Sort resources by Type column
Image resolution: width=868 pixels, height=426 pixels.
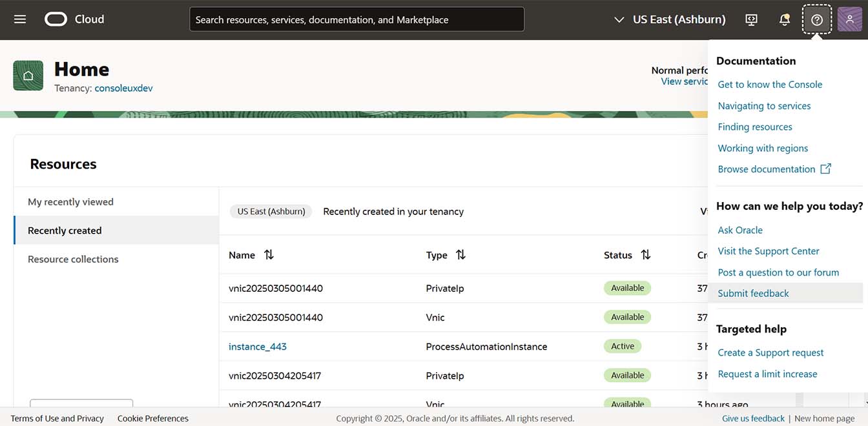[460, 255]
